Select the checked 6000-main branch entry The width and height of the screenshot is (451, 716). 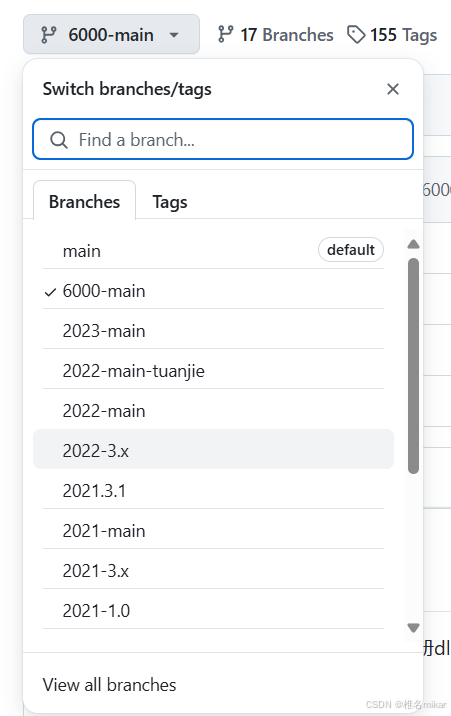point(213,291)
